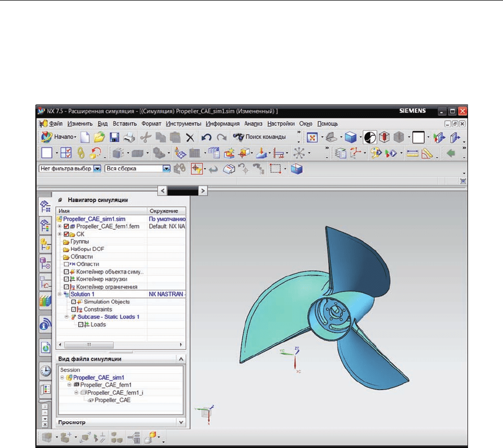Uncheck the Propeller_CAE_fem1.fem checkbox
This screenshot has height=448, width=503.
66,227
